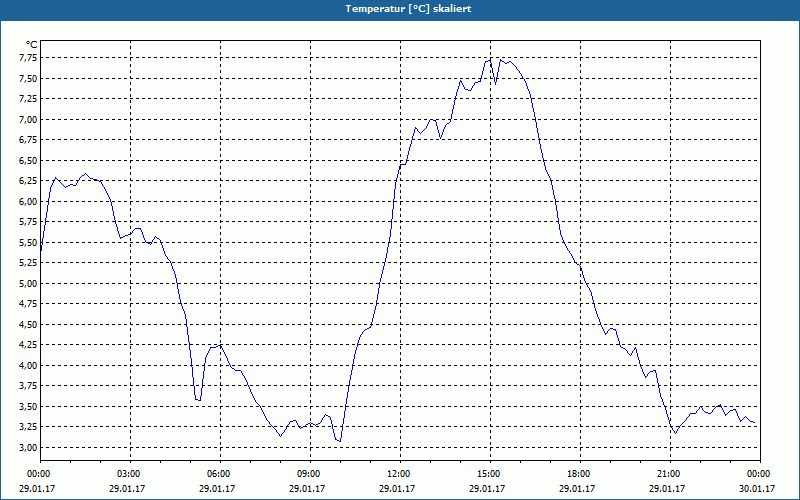Select the 5,00 y-axis label

point(29,284)
